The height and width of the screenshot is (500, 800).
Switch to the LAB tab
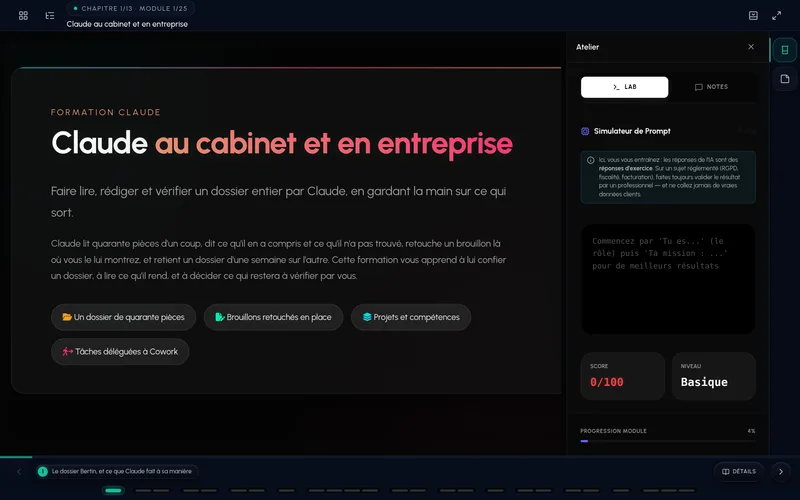point(624,87)
